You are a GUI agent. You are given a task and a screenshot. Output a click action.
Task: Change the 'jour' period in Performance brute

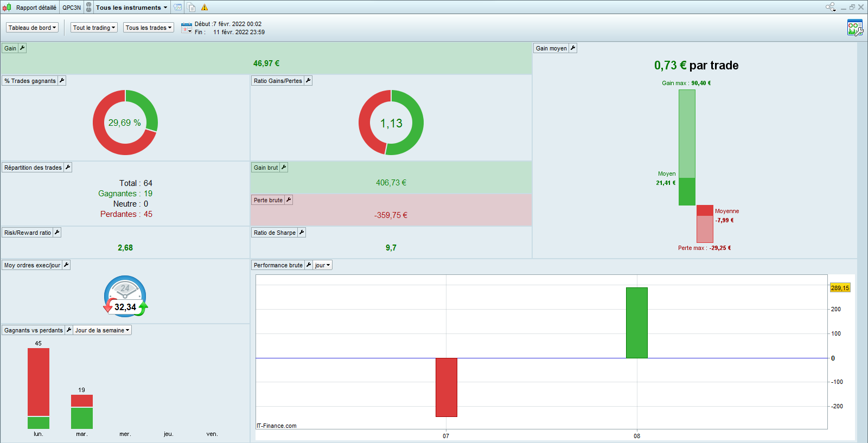[x=322, y=265]
